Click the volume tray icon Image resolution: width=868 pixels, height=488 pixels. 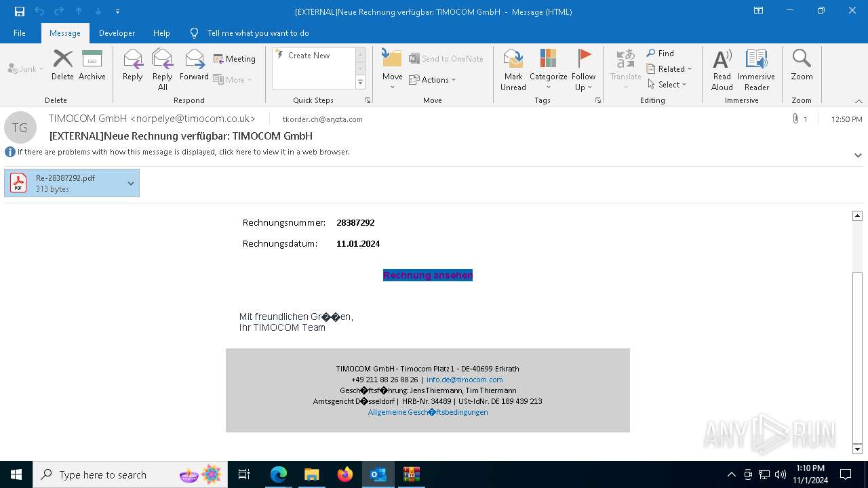click(781, 474)
